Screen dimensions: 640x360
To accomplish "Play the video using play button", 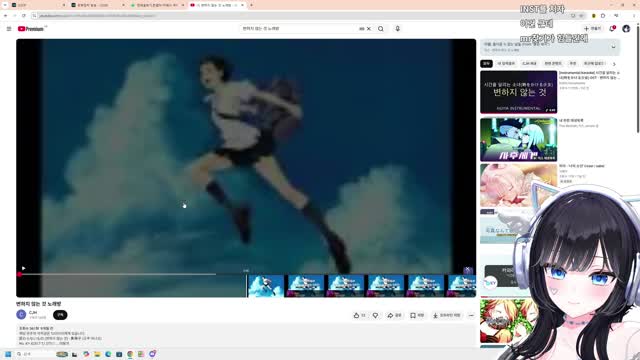I will coord(23,268).
